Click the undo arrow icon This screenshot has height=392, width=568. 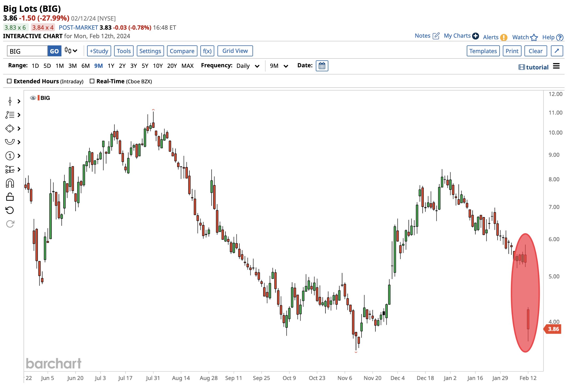(x=10, y=210)
